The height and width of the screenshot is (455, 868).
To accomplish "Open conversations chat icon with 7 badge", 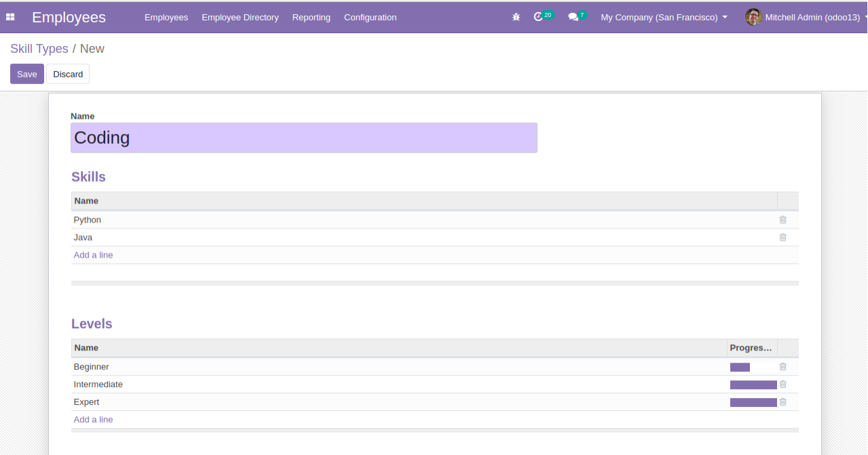I will click(577, 16).
